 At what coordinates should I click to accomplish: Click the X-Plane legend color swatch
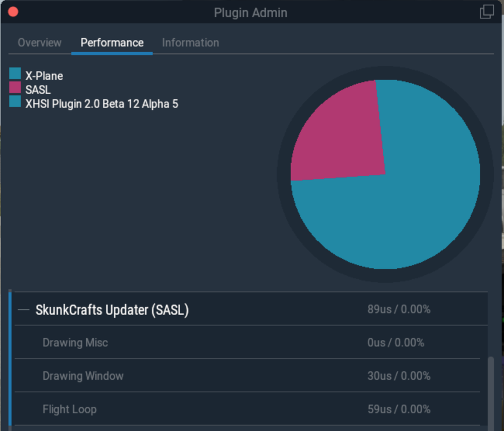point(15,73)
